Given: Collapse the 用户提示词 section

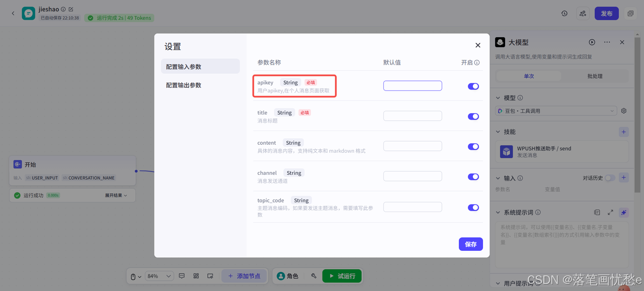Looking at the screenshot, I should pyautogui.click(x=499, y=283).
